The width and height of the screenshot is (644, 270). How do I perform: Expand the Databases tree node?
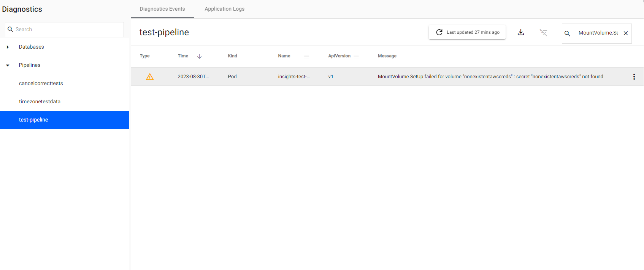click(8, 47)
